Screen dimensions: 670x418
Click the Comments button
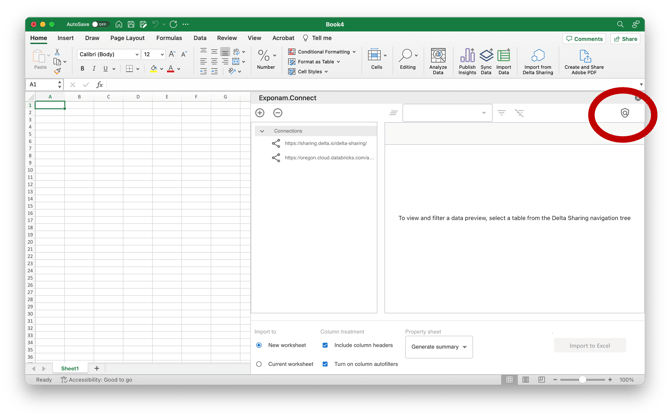[x=584, y=38]
